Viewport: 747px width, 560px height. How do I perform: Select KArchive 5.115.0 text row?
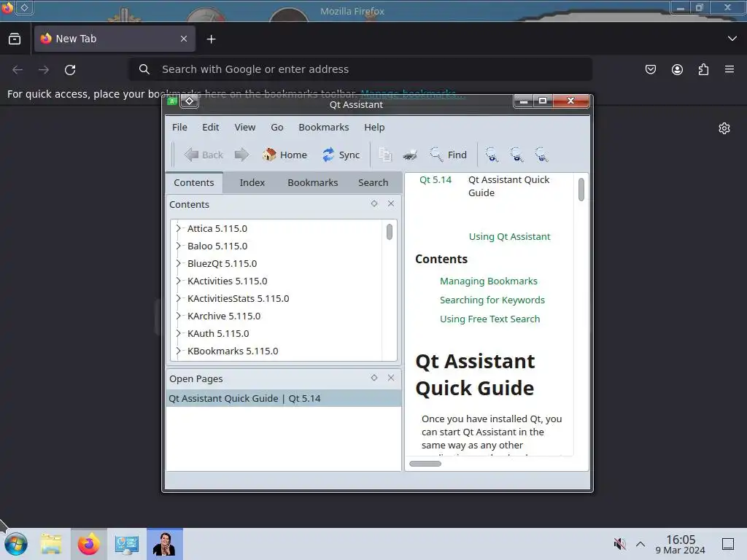(224, 316)
